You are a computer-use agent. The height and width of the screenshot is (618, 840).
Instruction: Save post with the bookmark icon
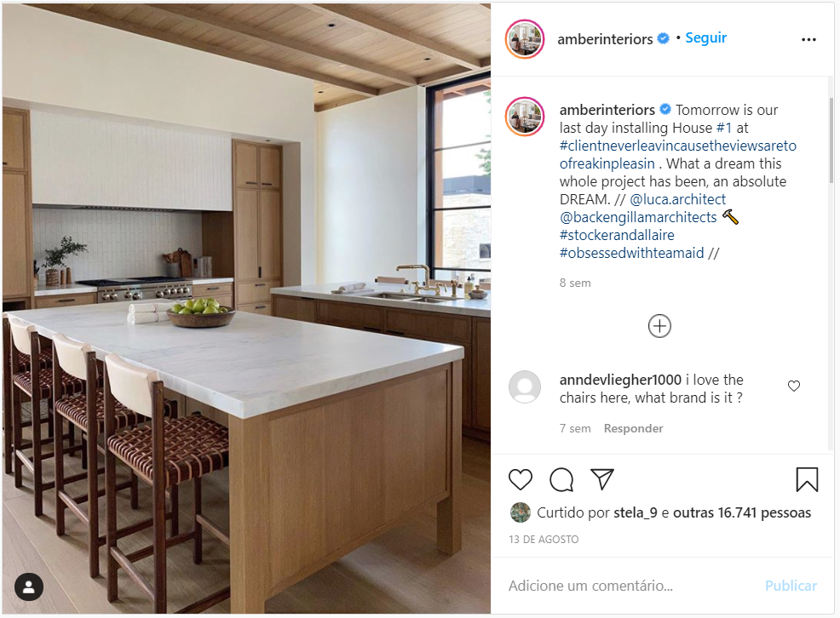(x=807, y=479)
